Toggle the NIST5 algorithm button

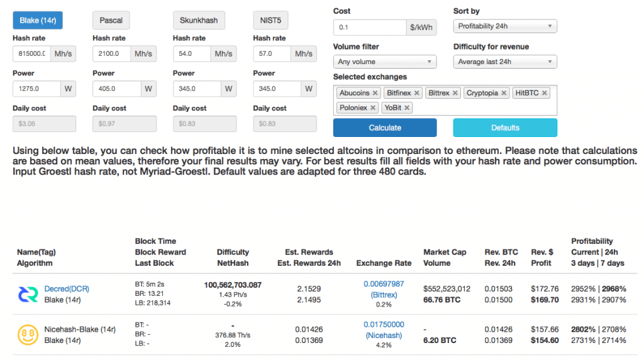click(x=270, y=21)
